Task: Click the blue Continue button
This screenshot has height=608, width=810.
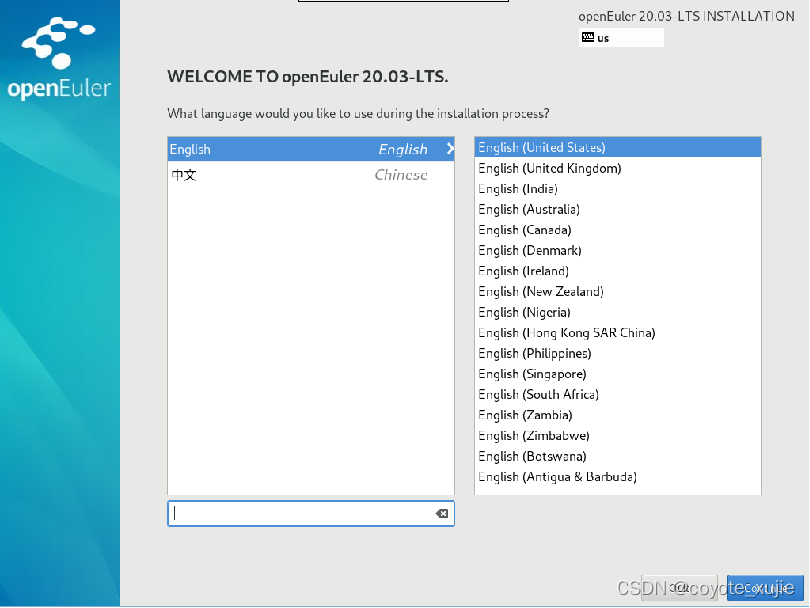Action: (765, 588)
